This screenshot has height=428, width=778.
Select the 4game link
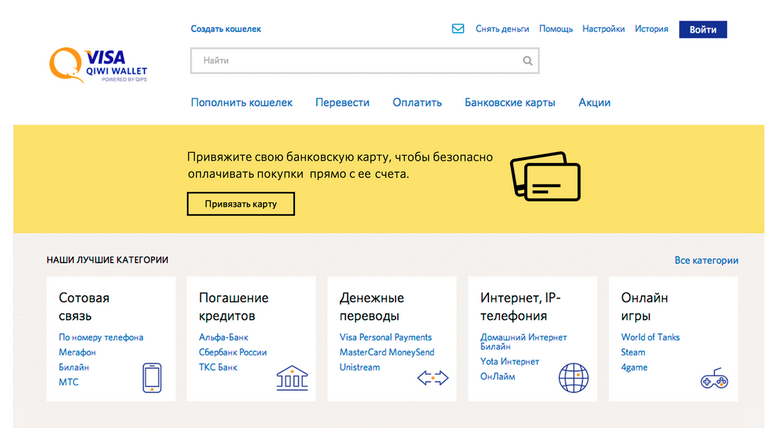pyautogui.click(x=634, y=367)
